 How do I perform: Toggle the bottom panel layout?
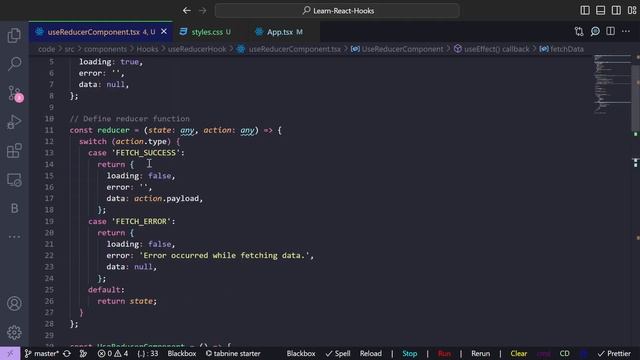(x=600, y=10)
